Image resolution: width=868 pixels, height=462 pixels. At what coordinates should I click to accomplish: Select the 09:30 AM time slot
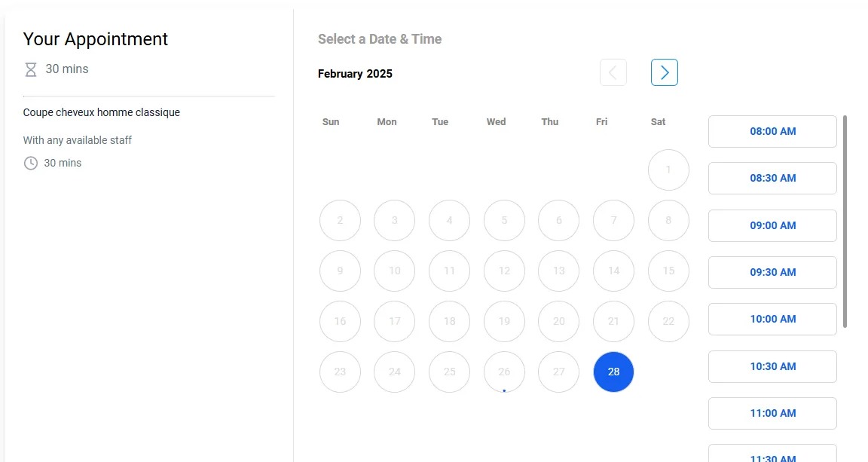(x=773, y=273)
